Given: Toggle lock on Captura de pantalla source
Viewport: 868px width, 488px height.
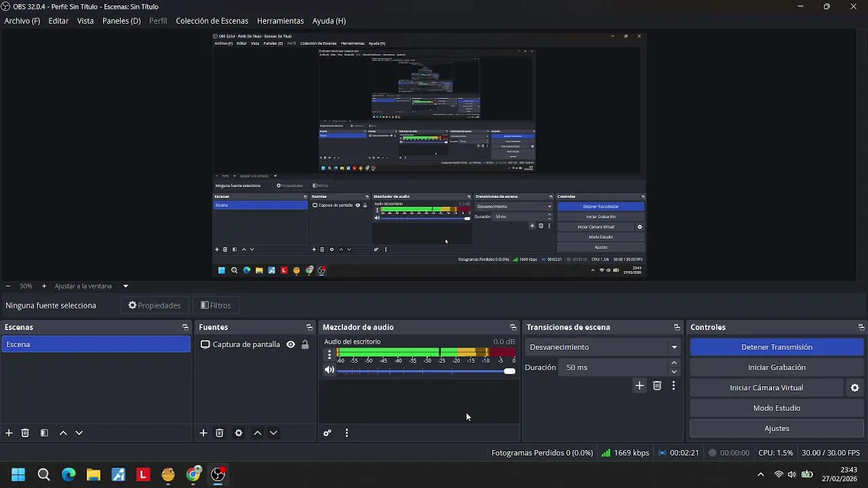Looking at the screenshot, I should tap(305, 344).
